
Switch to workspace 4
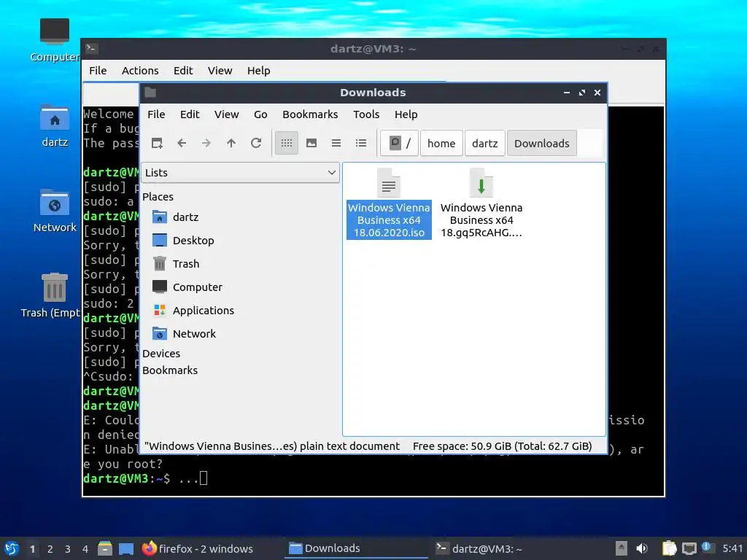pos(85,549)
